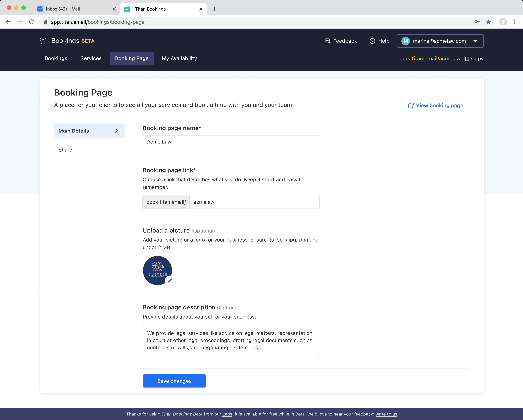Open Chrome three-dot menu

click(x=515, y=22)
